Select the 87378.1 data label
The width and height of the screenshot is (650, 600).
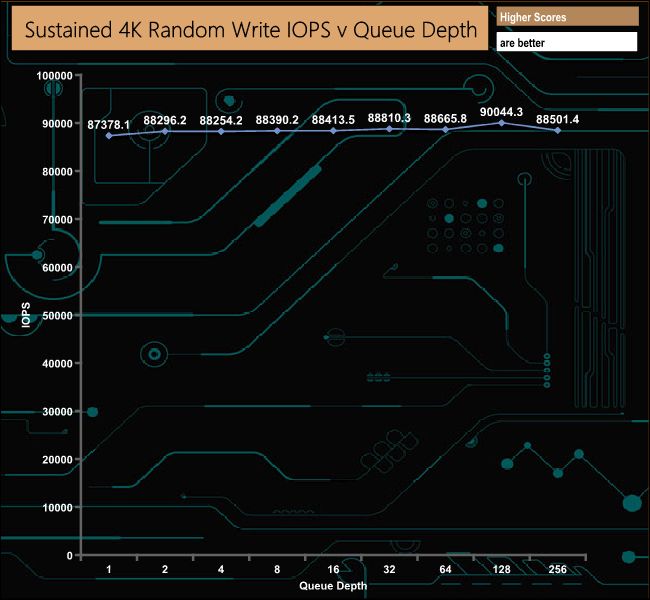click(x=109, y=124)
